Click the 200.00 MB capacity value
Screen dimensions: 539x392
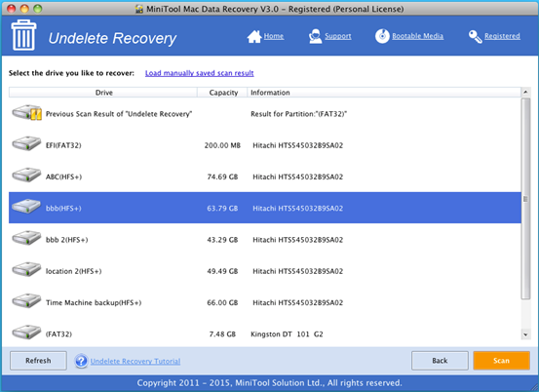click(222, 145)
